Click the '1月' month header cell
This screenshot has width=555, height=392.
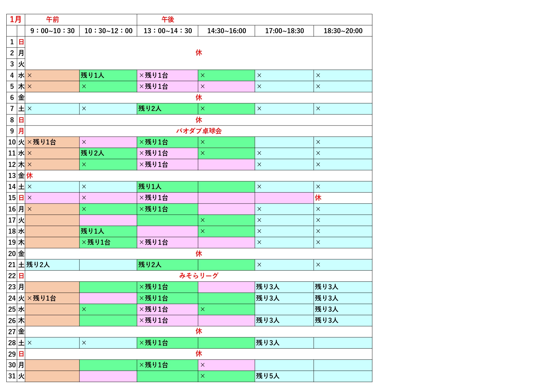click(x=16, y=20)
